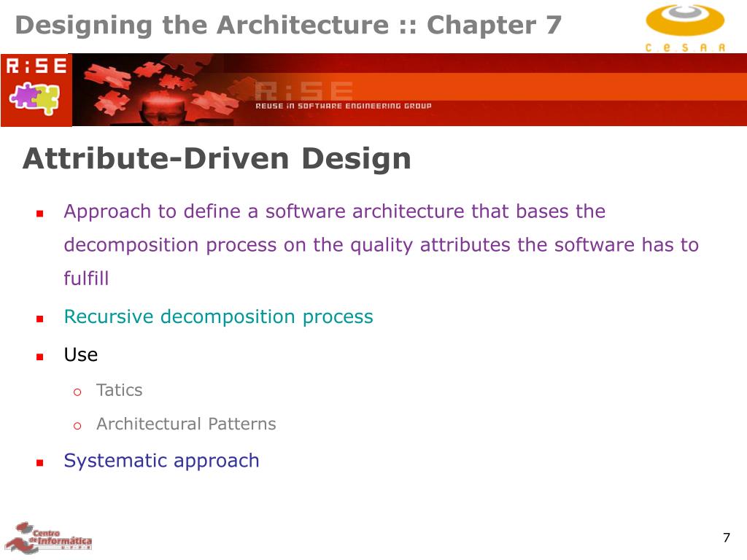
Task: Expand the first bullet about software architecture
Action: [x=39, y=211]
